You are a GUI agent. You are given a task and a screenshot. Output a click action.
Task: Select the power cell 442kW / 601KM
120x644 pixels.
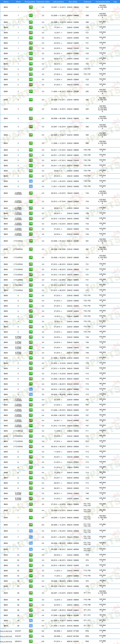[73, 636]
